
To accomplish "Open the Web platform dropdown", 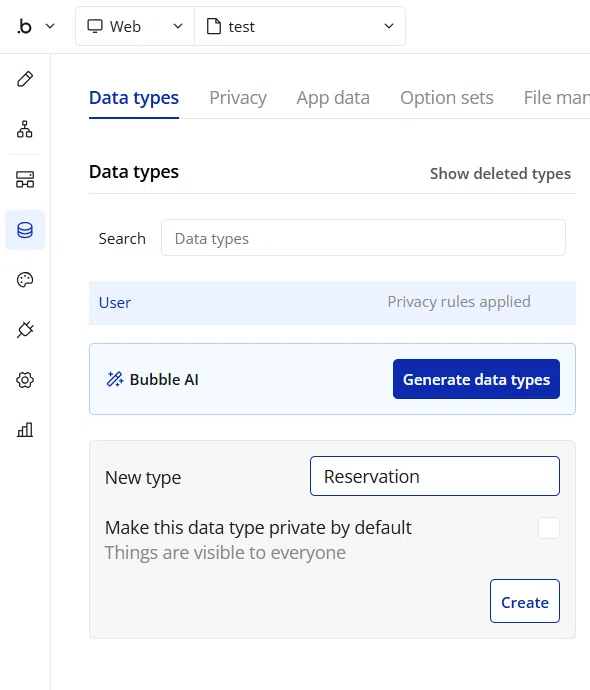I will 135,26.
